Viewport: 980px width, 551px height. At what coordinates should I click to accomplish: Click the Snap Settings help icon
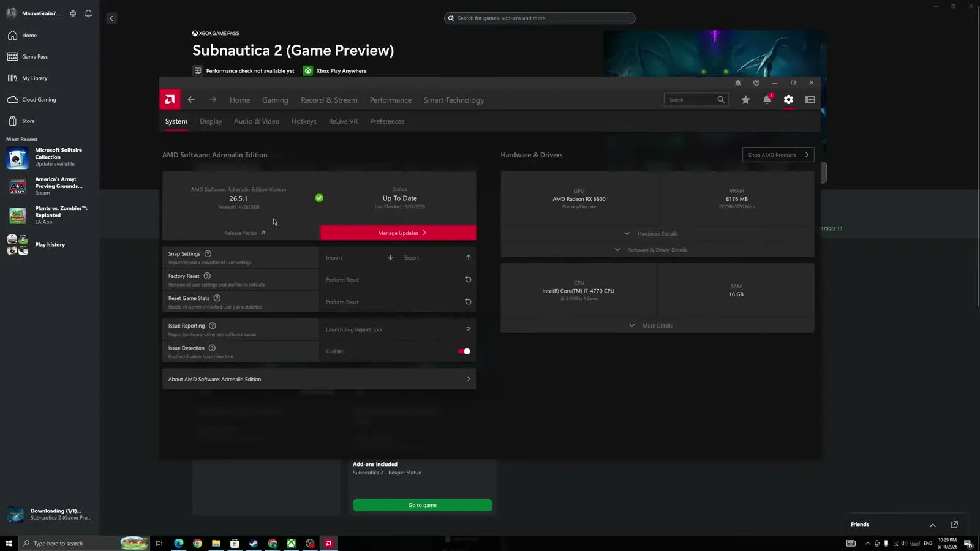tap(208, 253)
